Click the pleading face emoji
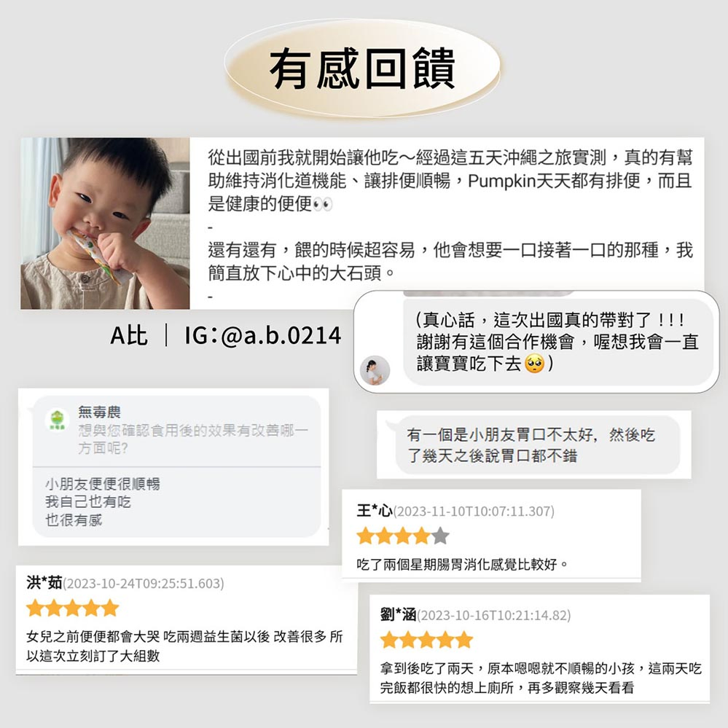This screenshot has height=728, width=728. click(x=534, y=364)
